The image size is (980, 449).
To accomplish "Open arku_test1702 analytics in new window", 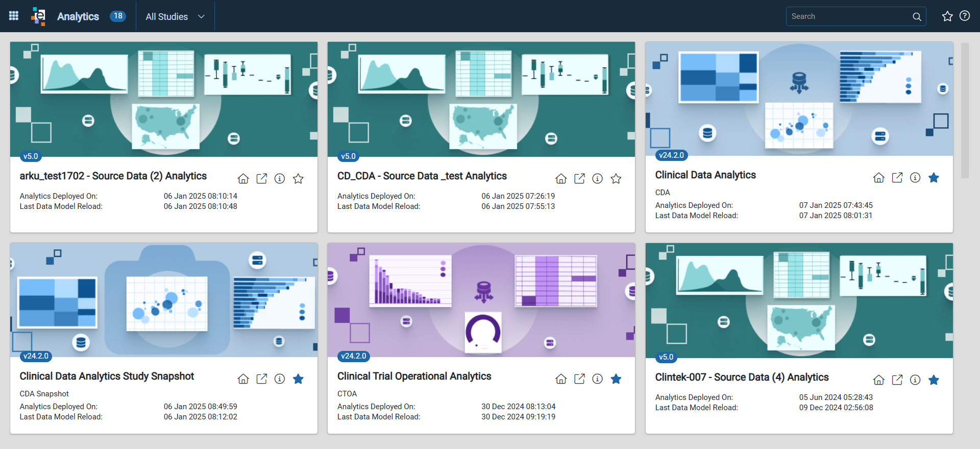I will [262, 178].
